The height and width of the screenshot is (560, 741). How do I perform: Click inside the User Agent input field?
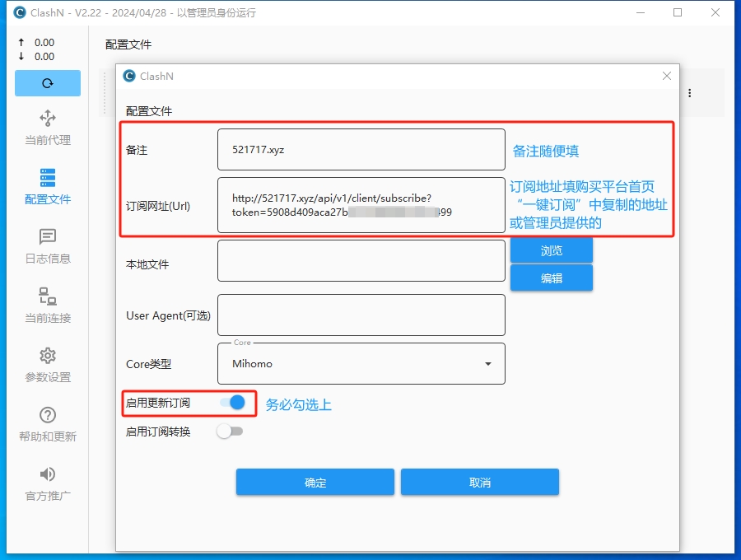pos(361,315)
